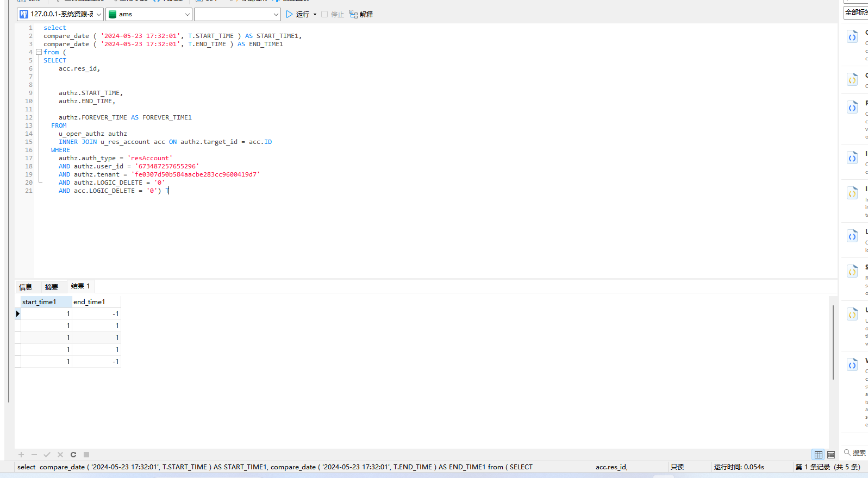Click the snippet search magnifier icon
This screenshot has width=868, height=478.
click(847, 452)
